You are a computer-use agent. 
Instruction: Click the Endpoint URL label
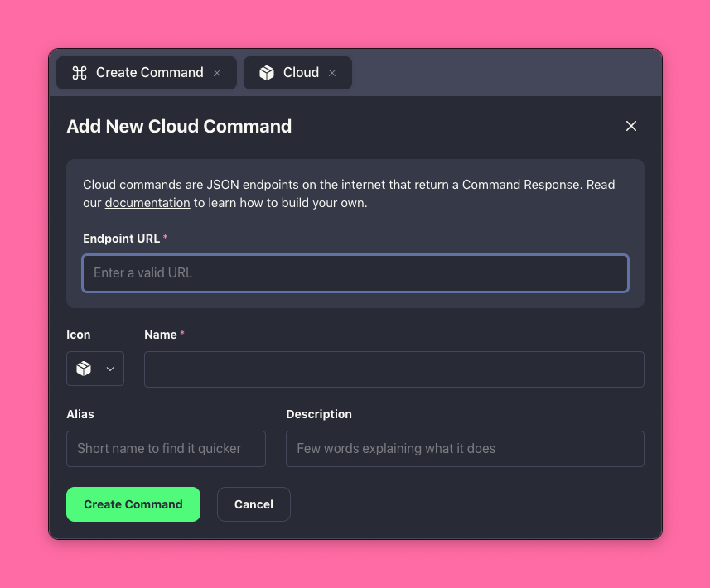[x=121, y=239]
